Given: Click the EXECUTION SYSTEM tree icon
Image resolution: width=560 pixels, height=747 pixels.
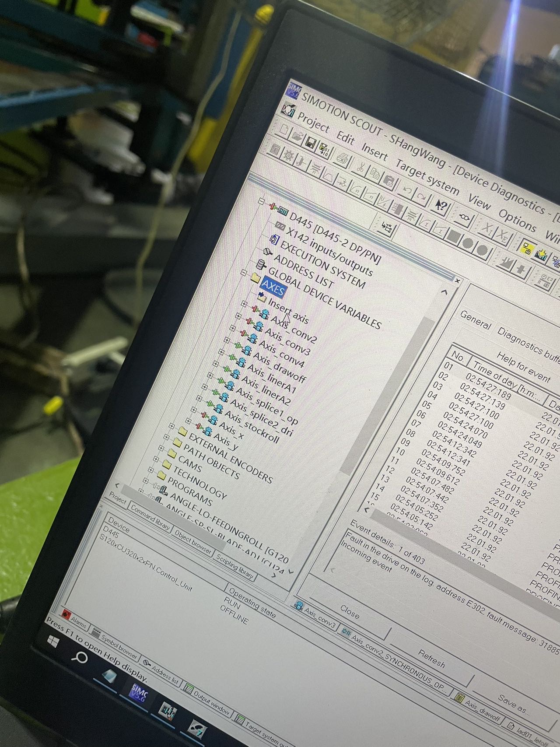Looking at the screenshot, I should pyautogui.click(x=275, y=240).
